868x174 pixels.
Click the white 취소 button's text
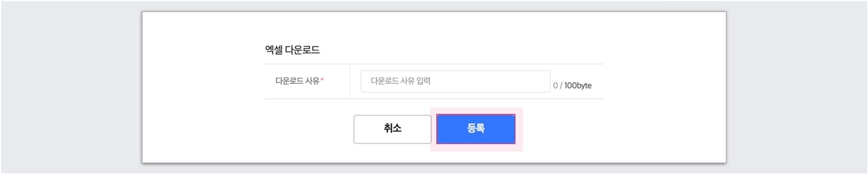click(x=392, y=128)
